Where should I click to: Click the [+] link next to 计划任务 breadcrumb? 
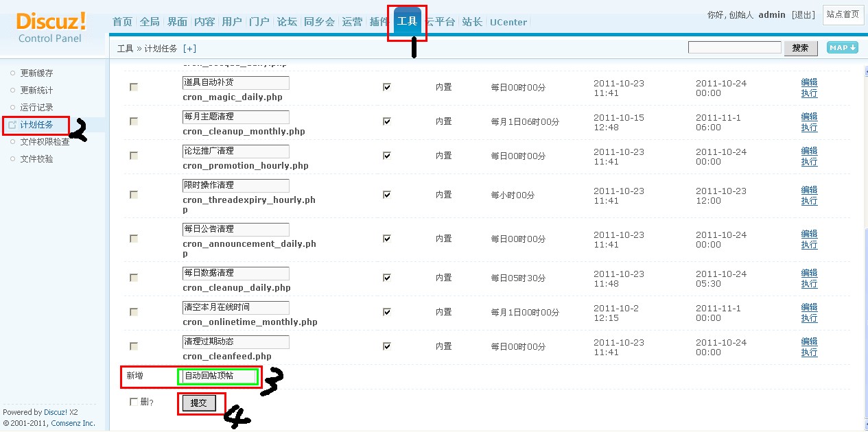189,49
